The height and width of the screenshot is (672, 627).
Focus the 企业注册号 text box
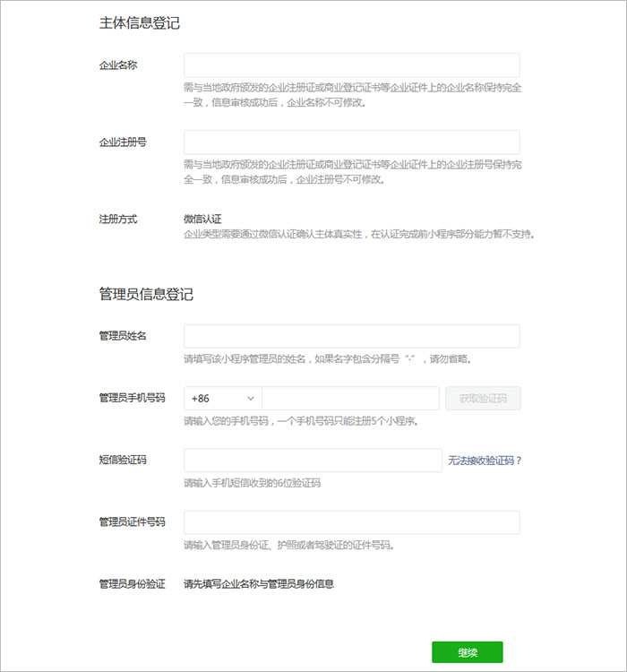(x=352, y=142)
